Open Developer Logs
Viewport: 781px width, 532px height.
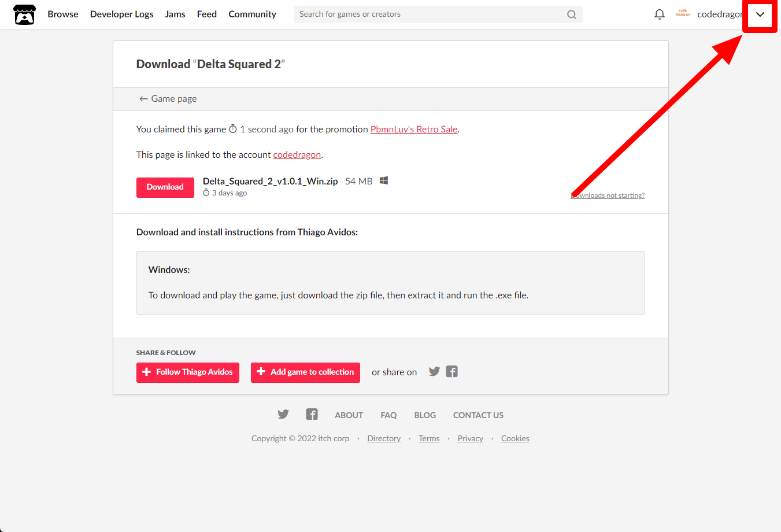122,14
